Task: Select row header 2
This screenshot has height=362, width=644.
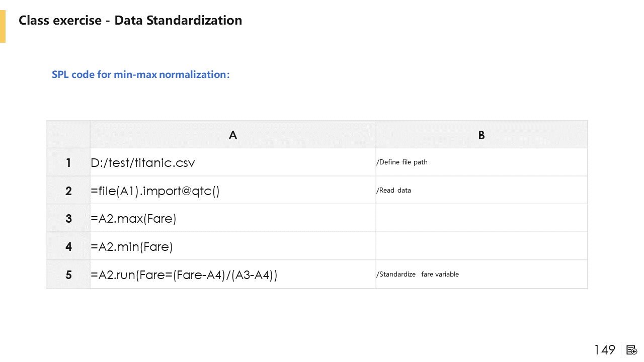Action: 68,191
